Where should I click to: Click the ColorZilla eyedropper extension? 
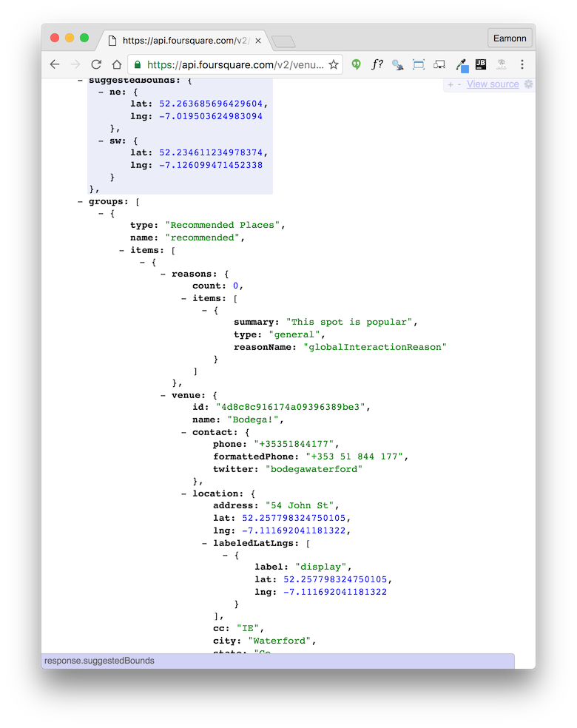coord(461,65)
